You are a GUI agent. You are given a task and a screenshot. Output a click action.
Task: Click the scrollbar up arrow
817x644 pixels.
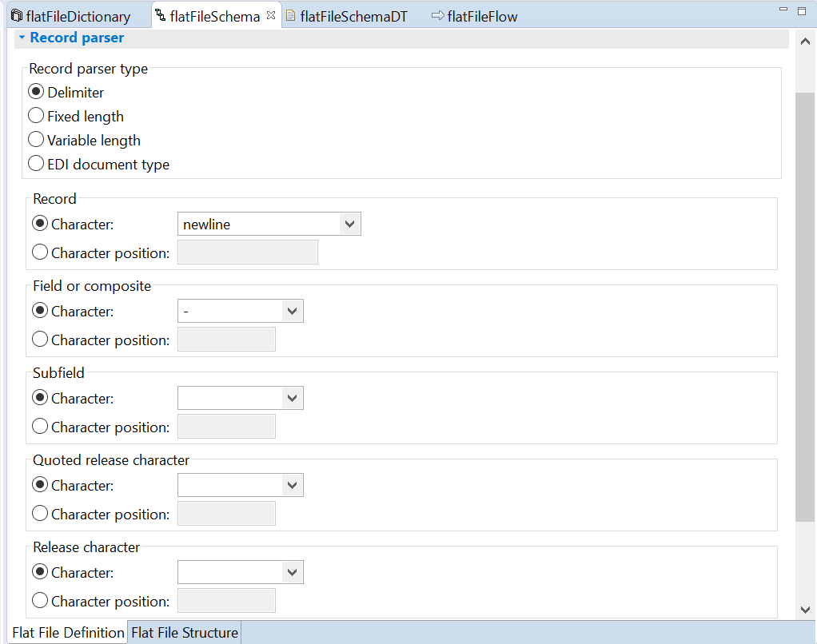point(805,41)
